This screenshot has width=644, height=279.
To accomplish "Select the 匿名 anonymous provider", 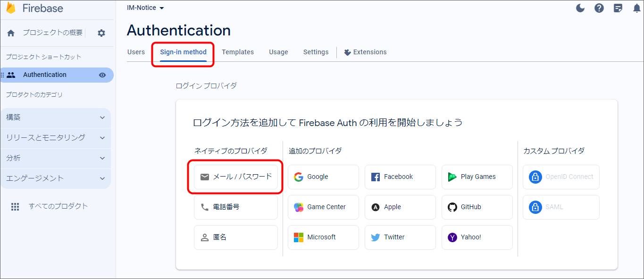I will [236, 237].
